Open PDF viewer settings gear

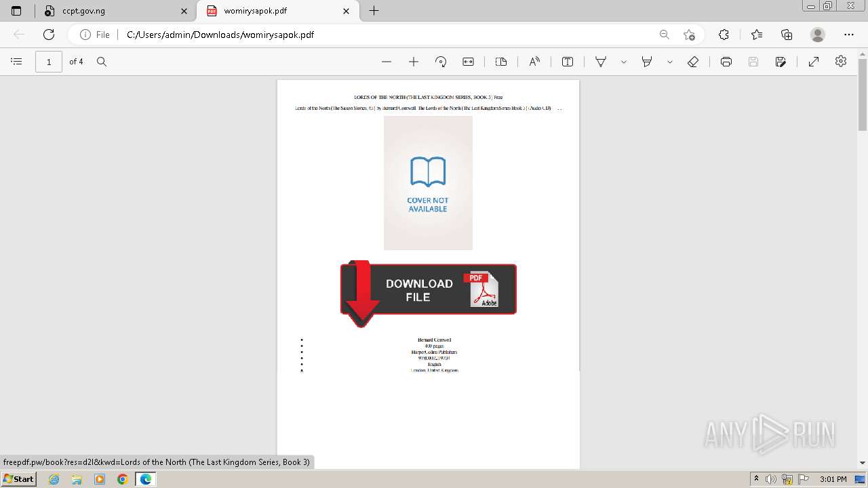(841, 61)
